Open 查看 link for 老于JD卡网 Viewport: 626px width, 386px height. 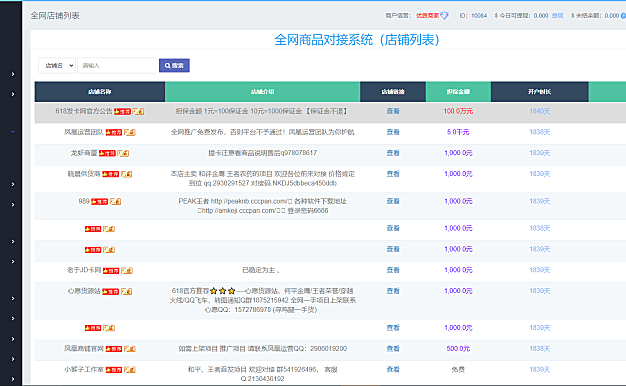coord(393,270)
